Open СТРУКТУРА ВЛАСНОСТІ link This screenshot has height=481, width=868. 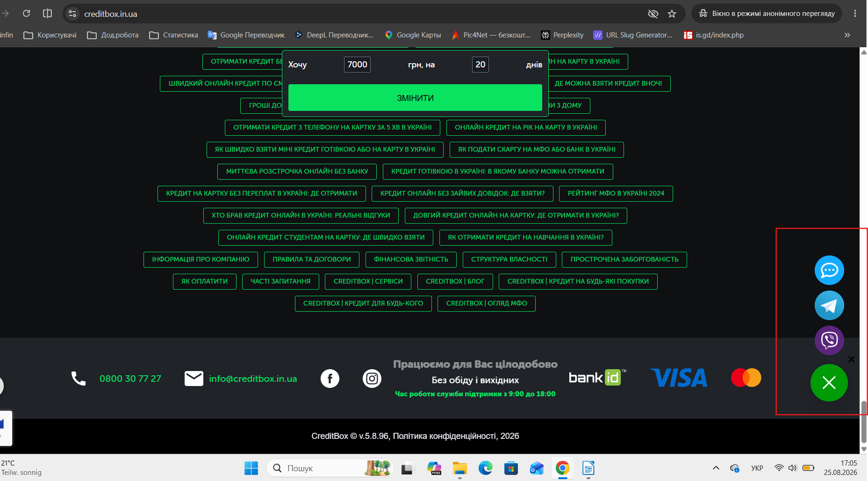point(509,260)
